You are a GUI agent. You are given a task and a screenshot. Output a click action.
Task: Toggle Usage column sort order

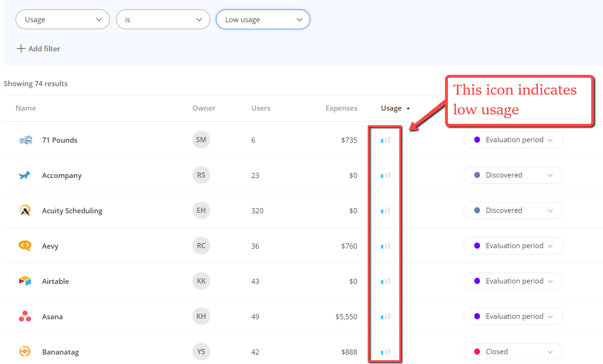coord(396,108)
